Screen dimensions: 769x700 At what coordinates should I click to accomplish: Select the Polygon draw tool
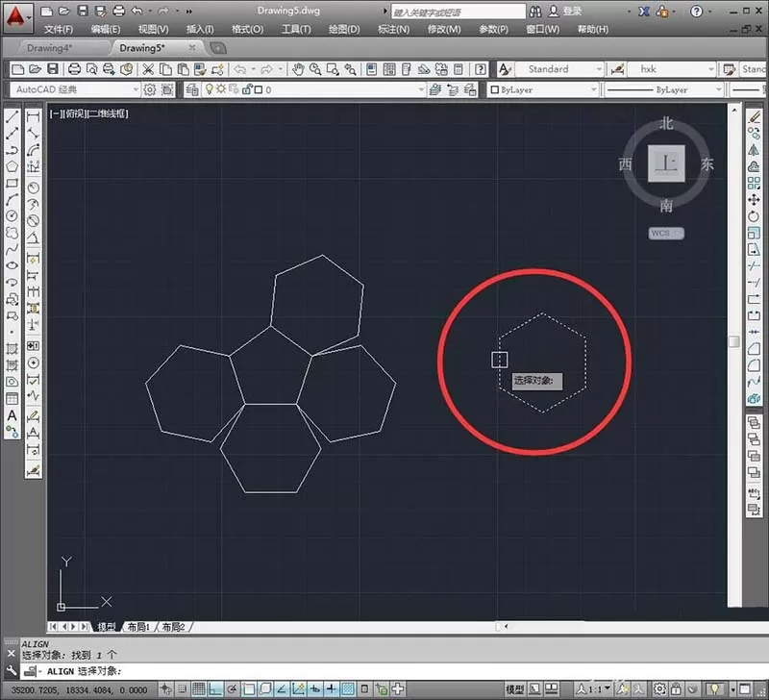[x=12, y=166]
